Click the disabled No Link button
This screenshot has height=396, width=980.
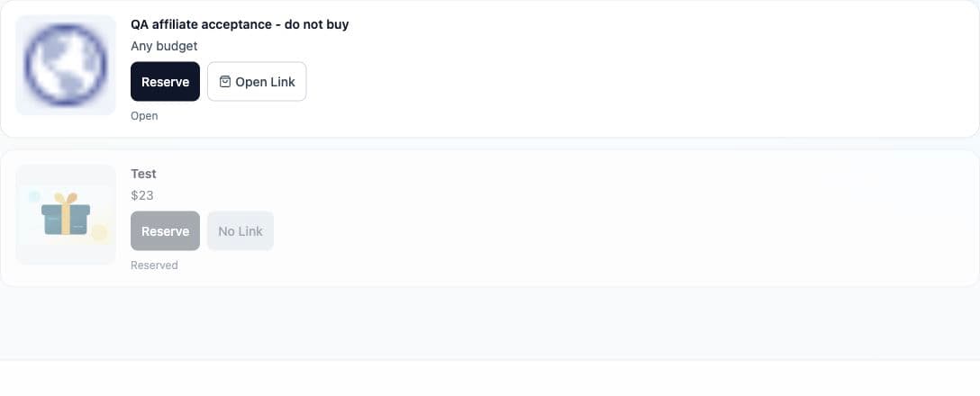click(240, 231)
